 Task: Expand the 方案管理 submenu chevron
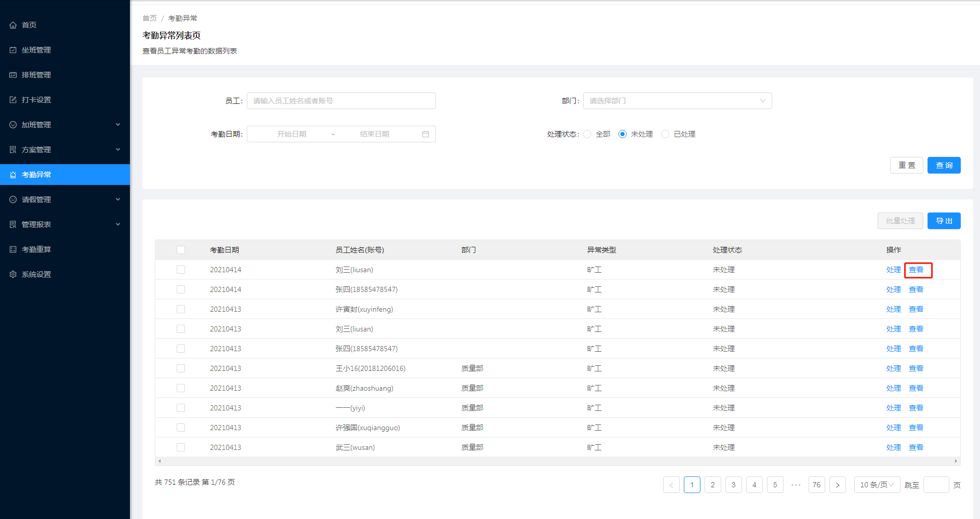pos(118,150)
